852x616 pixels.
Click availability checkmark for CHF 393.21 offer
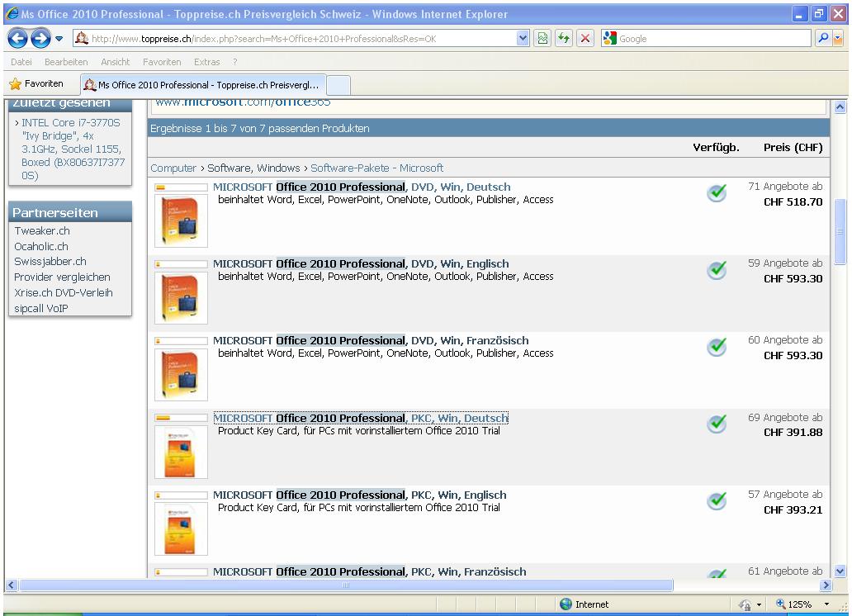(717, 500)
